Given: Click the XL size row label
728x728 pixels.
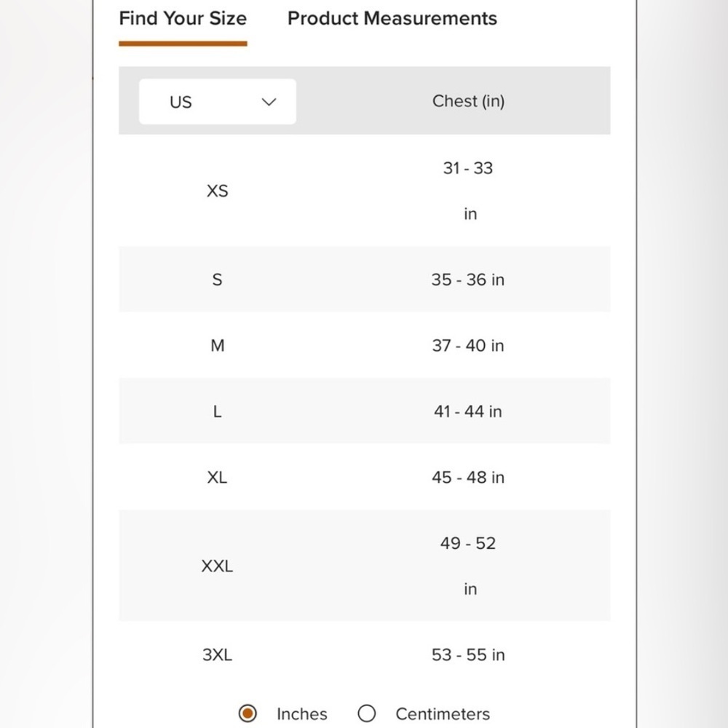Looking at the screenshot, I should coord(217,478).
